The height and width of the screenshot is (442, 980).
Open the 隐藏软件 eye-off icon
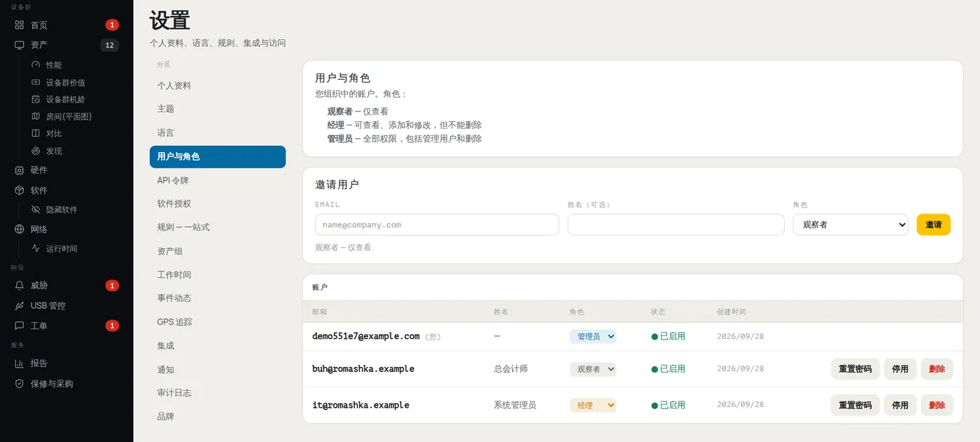coord(36,209)
